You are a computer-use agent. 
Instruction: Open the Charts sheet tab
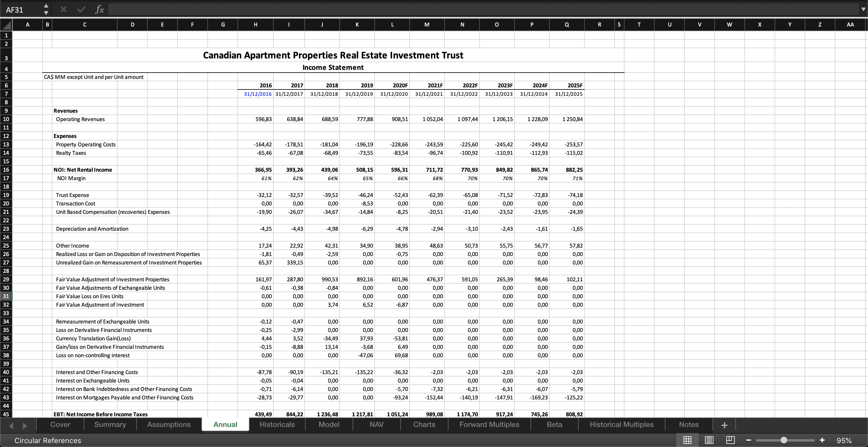424,424
